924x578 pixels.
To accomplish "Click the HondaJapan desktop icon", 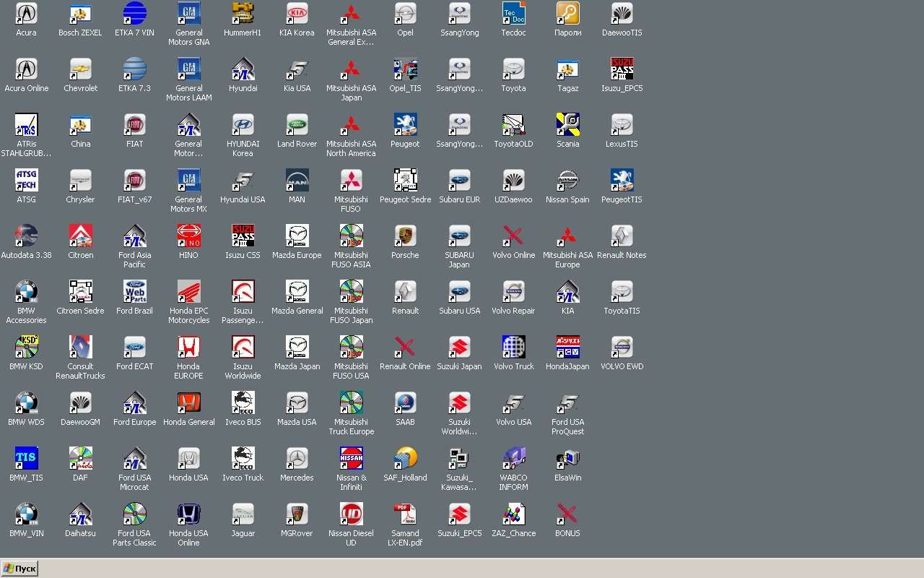I will 567,347.
